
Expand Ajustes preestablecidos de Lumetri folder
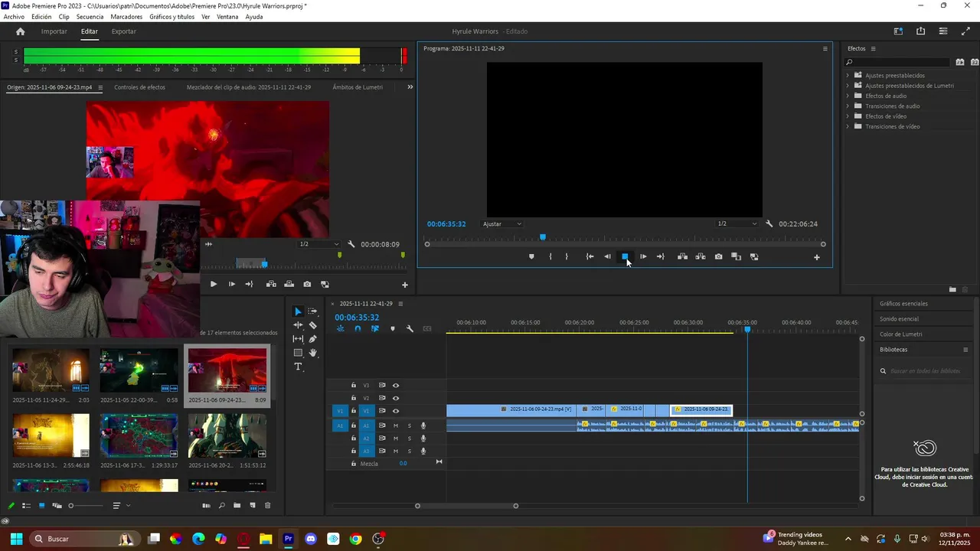[848, 86]
